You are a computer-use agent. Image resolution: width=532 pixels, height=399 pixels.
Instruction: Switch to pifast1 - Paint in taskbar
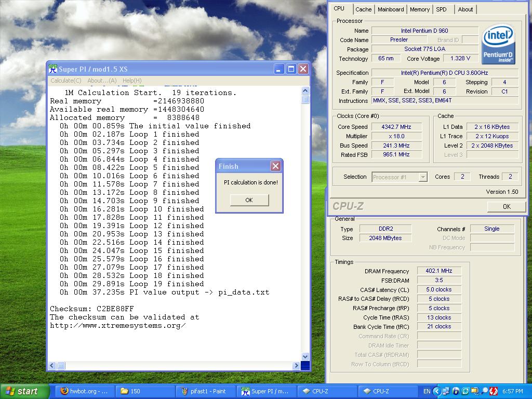206,391
